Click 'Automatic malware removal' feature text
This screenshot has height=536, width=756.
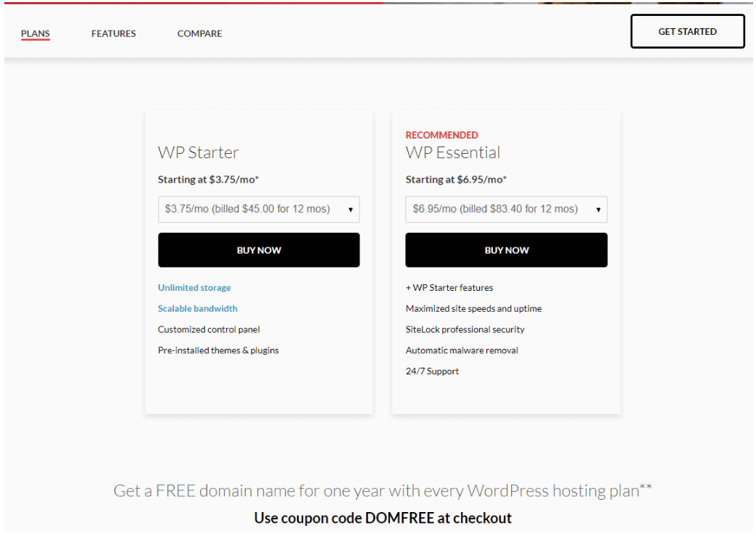pyautogui.click(x=462, y=350)
